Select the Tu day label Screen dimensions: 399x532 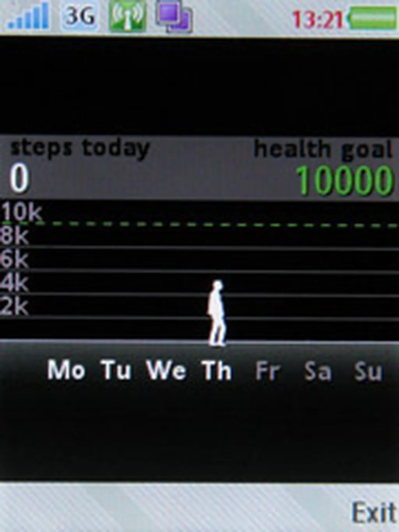coord(116,370)
